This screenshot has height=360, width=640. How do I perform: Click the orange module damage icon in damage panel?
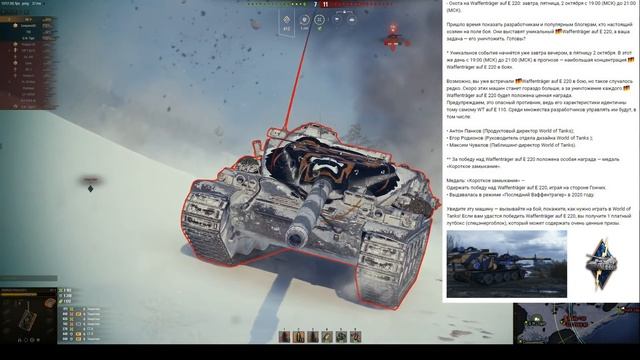click(49, 304)
